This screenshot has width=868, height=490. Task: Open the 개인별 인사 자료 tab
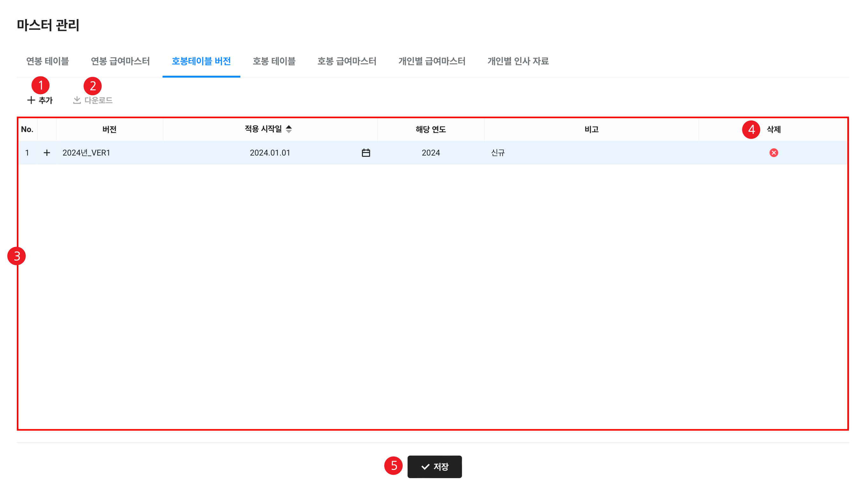[x=518, y=61]
